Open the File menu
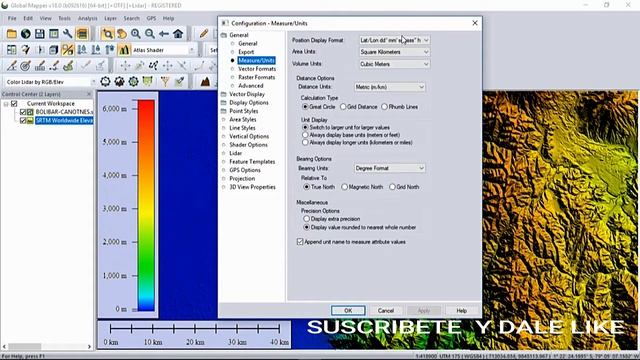The width and height of the screenshot is (640, 360). 12,18
